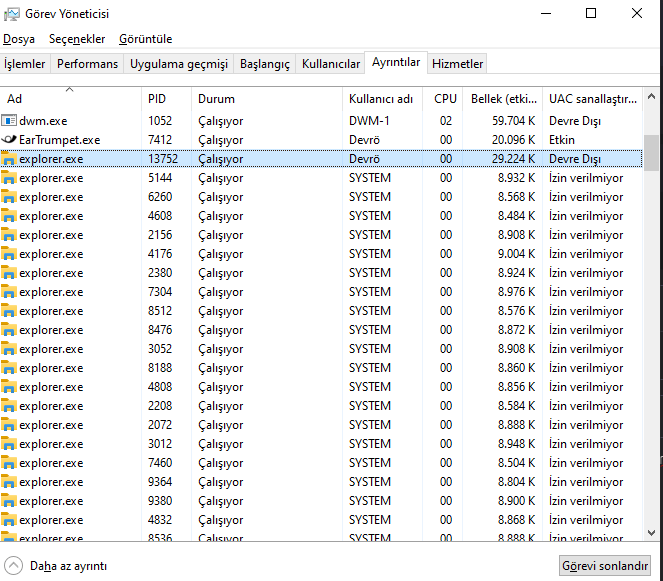
Task: Click the Görevi sonlandır button
Action: click(x=605, y=566)
